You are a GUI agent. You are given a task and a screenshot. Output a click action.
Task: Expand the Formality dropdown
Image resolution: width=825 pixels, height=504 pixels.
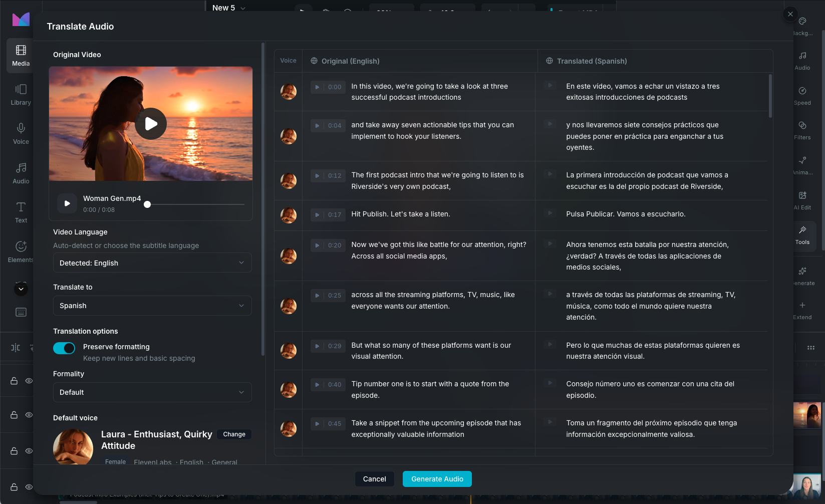pyautogui.click(x=152, y=392)
